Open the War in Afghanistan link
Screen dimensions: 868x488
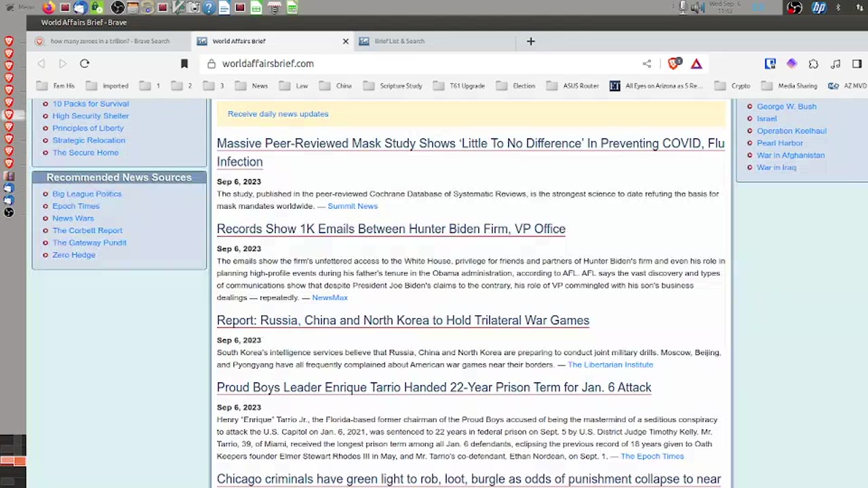791,155
